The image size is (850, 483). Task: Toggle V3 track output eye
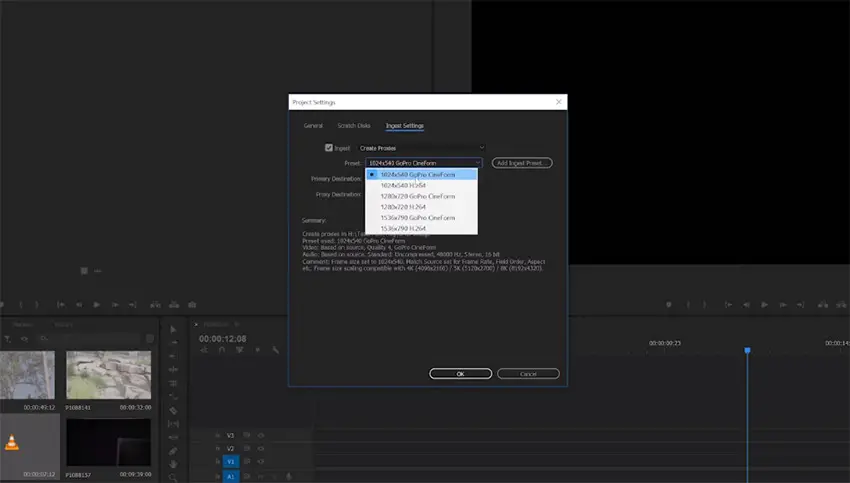pos(261,435)
